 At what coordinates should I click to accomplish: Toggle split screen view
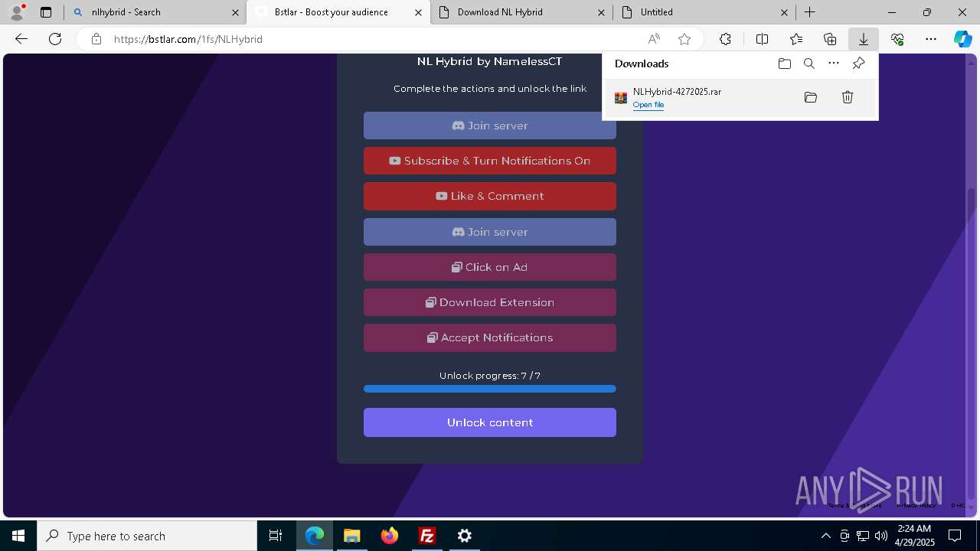(762, 39)
